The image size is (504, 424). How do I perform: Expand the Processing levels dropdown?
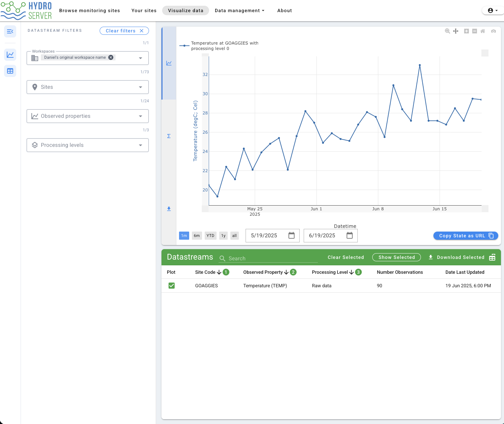(88, 145)
